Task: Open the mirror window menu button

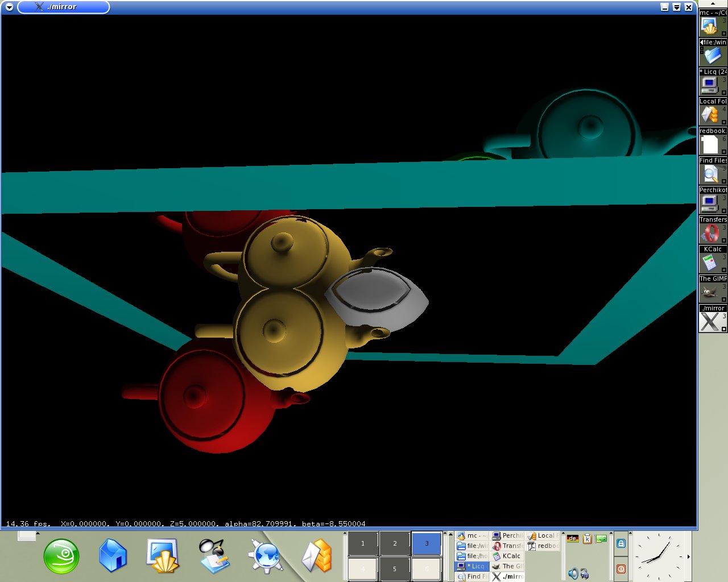Action: click(9, 7)
